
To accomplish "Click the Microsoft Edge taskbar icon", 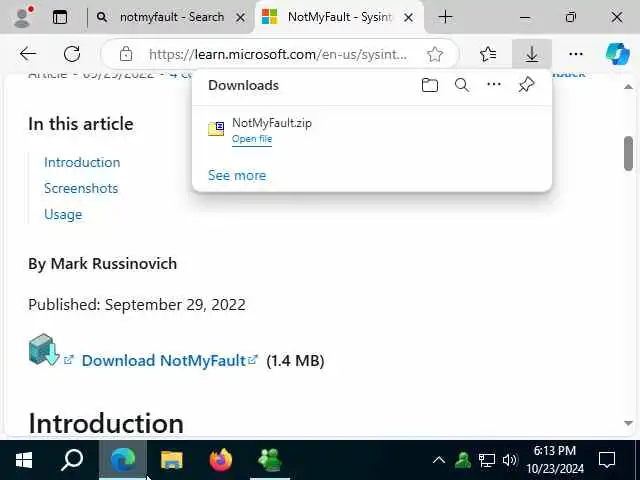I will 123,459.
